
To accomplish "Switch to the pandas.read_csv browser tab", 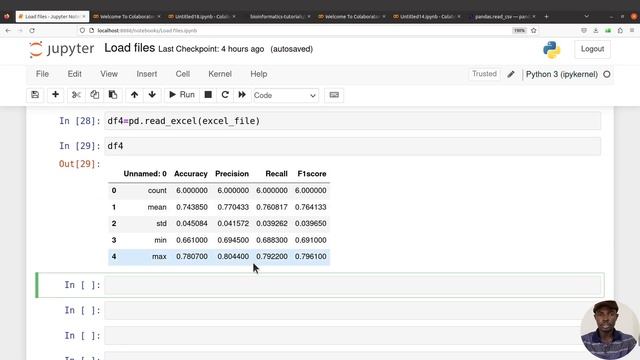I will [x=502, y=16].
